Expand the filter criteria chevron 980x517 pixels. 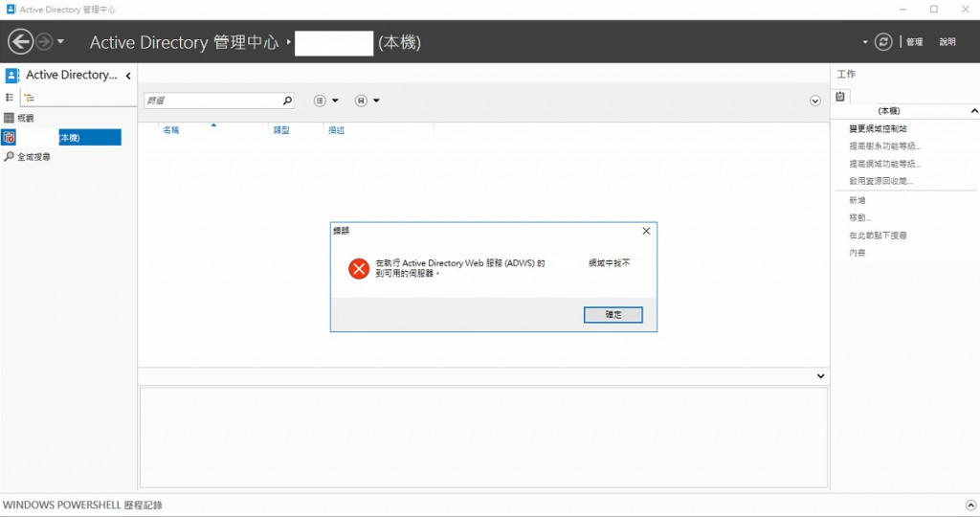tap(815, 101)
